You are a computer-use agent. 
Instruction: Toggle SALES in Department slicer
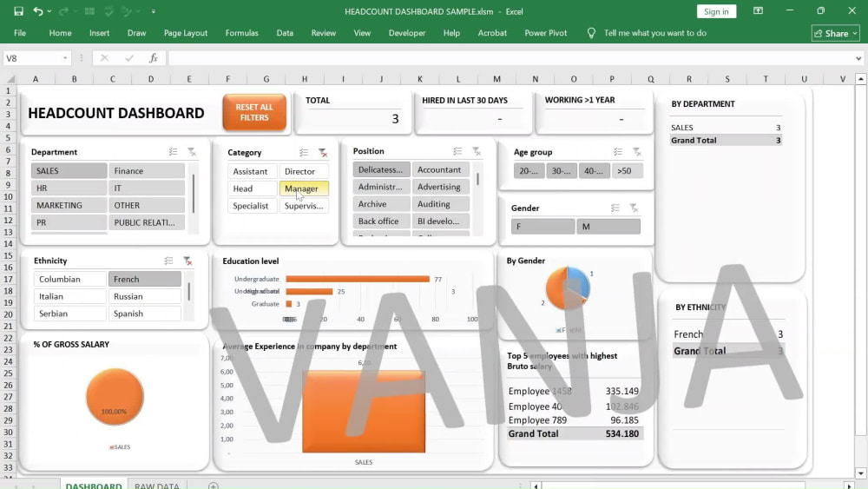[69, 170]
